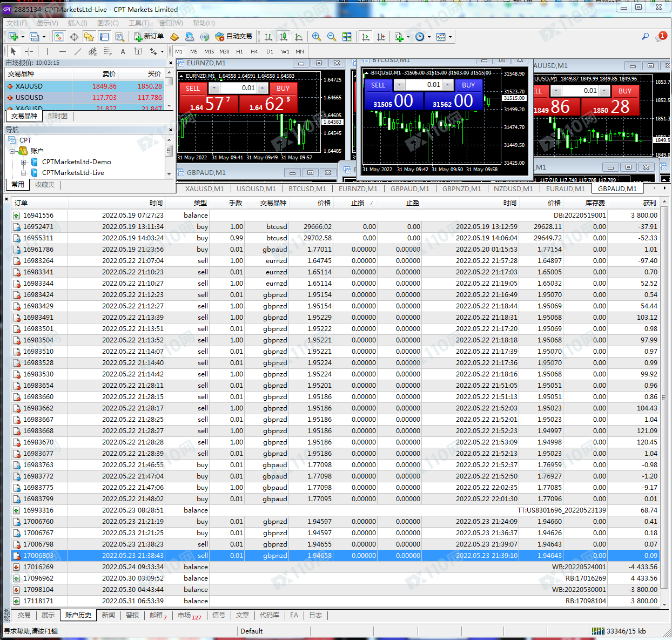This screenshot has height=640, width=672.
Task: Click the zoom in magnifier icon
Action: point(316,37)
